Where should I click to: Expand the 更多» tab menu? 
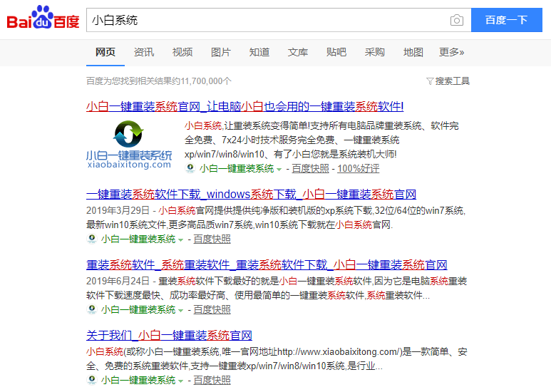451,52
